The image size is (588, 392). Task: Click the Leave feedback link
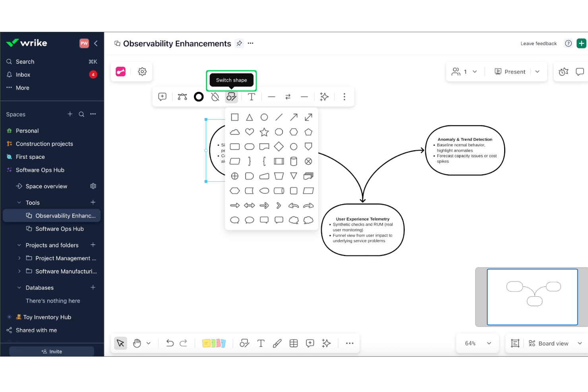[539, 44]
